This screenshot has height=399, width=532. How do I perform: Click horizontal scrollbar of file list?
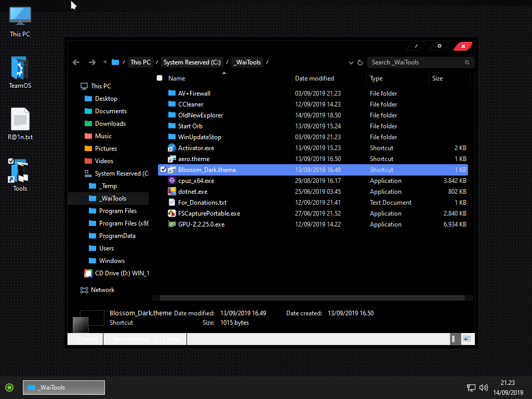(312, 298)
